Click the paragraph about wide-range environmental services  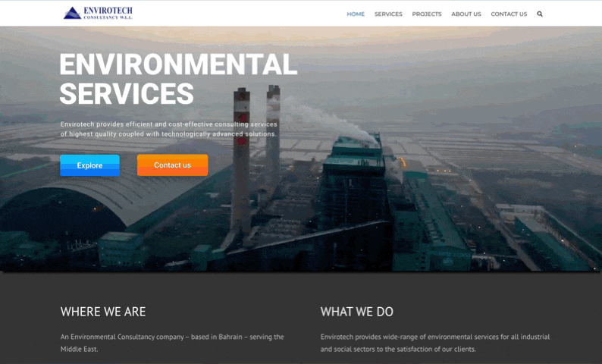tap(434, 343)
